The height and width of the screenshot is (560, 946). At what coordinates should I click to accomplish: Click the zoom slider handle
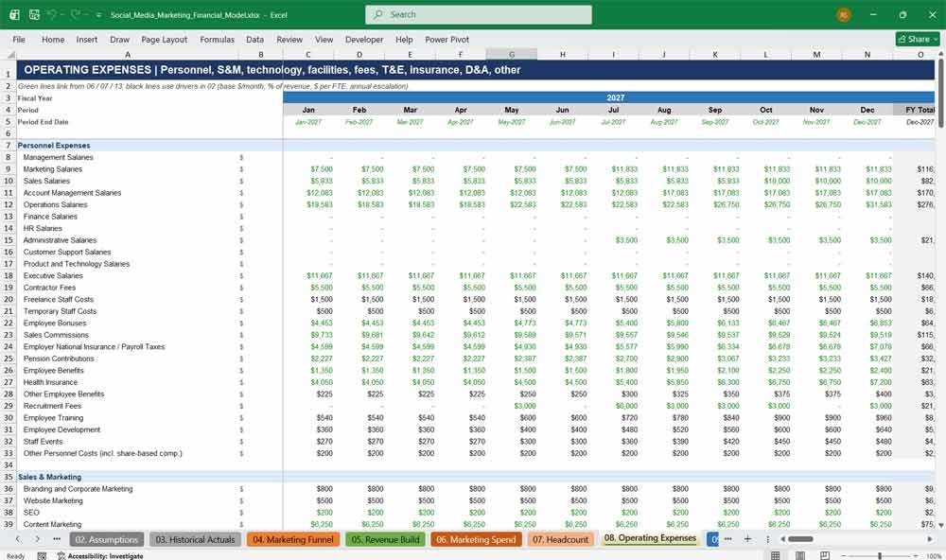[x=880, y=555]
